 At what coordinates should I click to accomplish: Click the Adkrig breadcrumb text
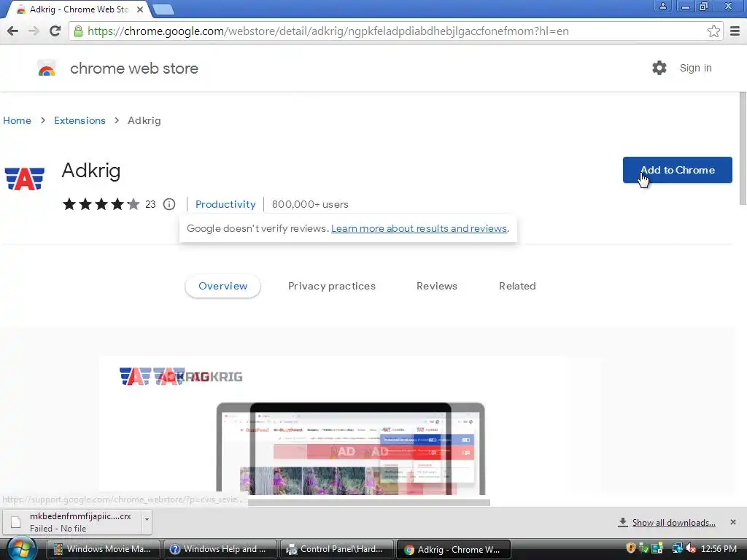point(144,120)
